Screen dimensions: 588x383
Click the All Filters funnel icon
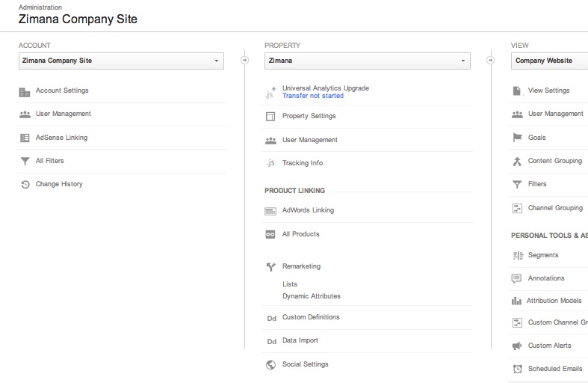[x=25, y=161]
